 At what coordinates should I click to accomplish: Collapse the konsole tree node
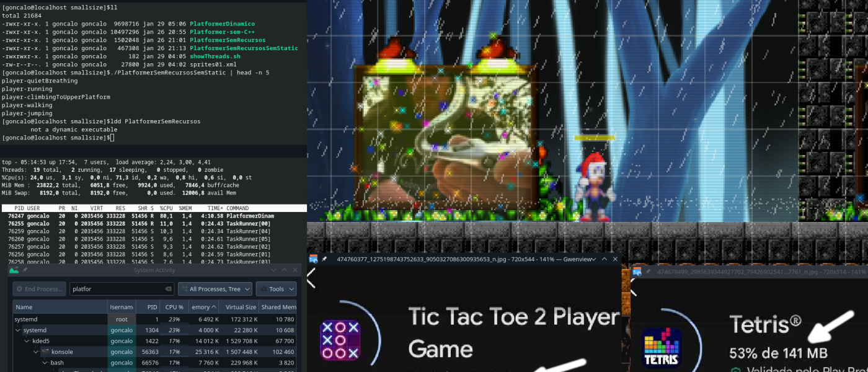tap(35, 352)
